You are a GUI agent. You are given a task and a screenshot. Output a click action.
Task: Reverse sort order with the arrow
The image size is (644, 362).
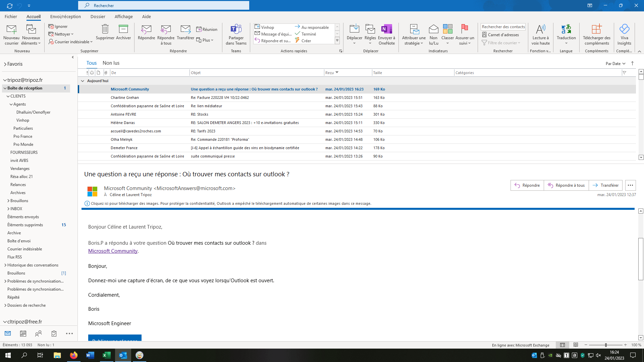pyautogui.click(x=633, y=63)
